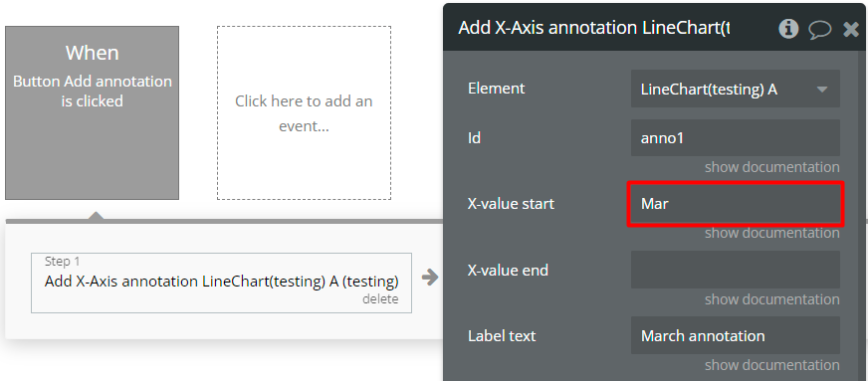This screenshot has width=868, height=381.
Task: Click the Element dropdown caret arrow
Action: click(822, 89)
